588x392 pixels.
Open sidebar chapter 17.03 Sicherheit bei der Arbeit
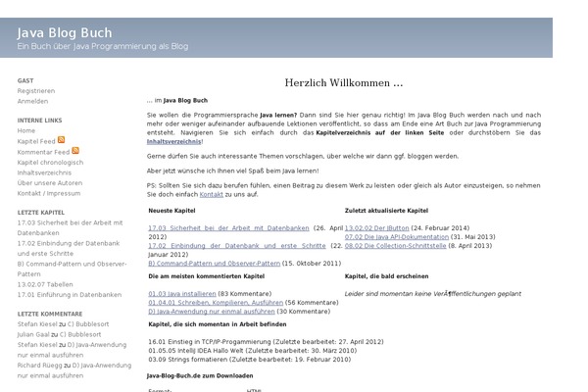pyautogui.click(x=71, y=227)
